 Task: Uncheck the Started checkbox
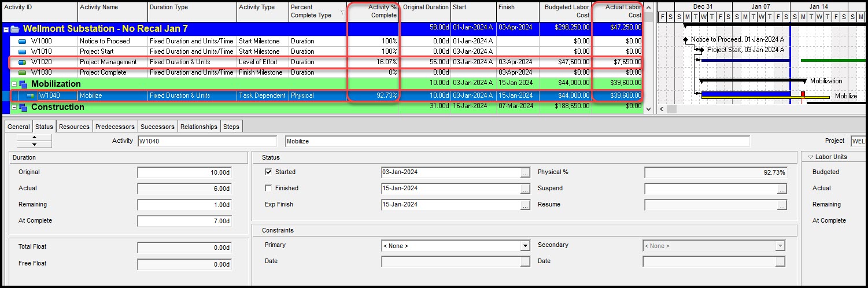(x=268, y=172)
